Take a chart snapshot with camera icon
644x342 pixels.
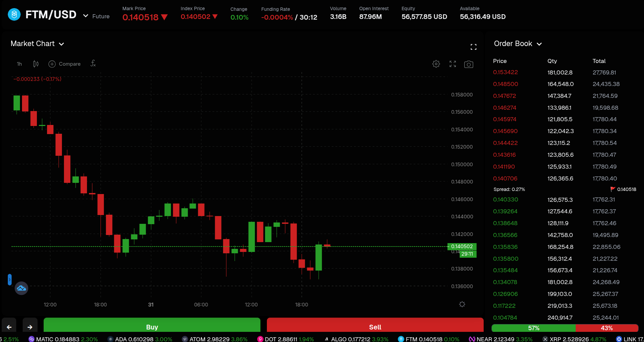pyautogui.click(x=468, y=64)
